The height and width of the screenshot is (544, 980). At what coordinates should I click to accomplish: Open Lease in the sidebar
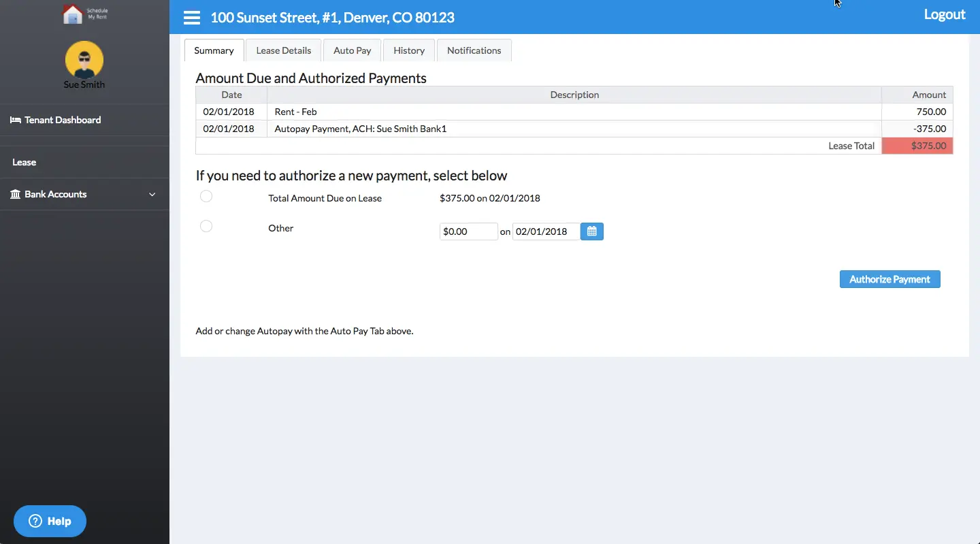click(x=24, y=162)
